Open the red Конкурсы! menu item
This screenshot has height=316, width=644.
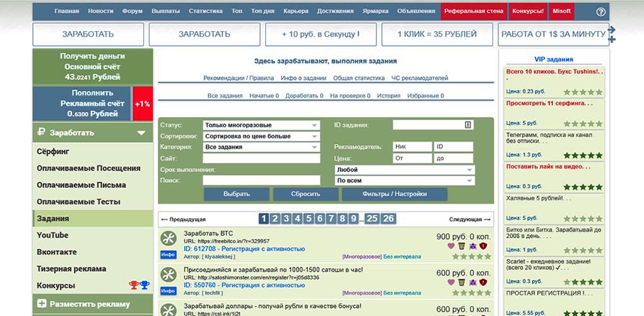click(x=528, y=11)
